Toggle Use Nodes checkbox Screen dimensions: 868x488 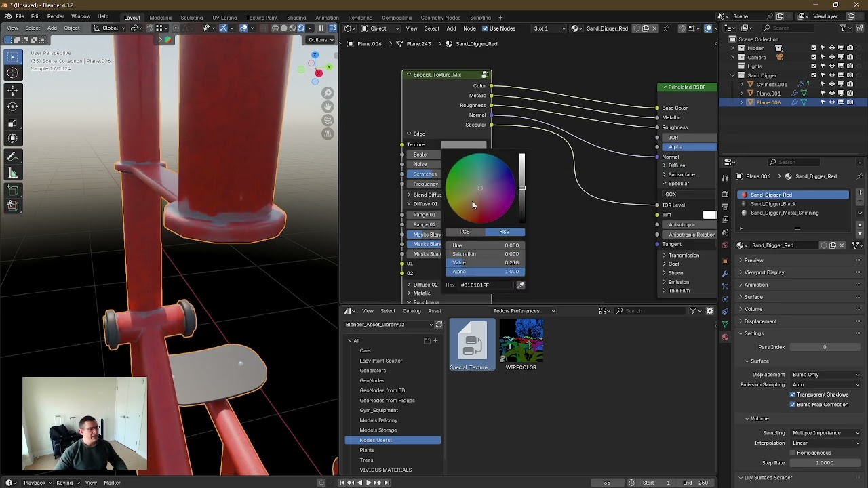click(x=484, y=28)
